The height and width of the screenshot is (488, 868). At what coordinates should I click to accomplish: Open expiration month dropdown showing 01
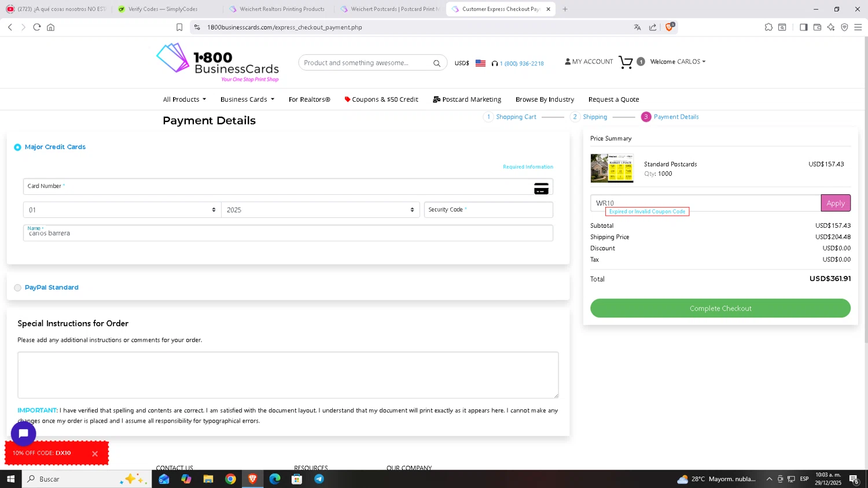[122, 210]
